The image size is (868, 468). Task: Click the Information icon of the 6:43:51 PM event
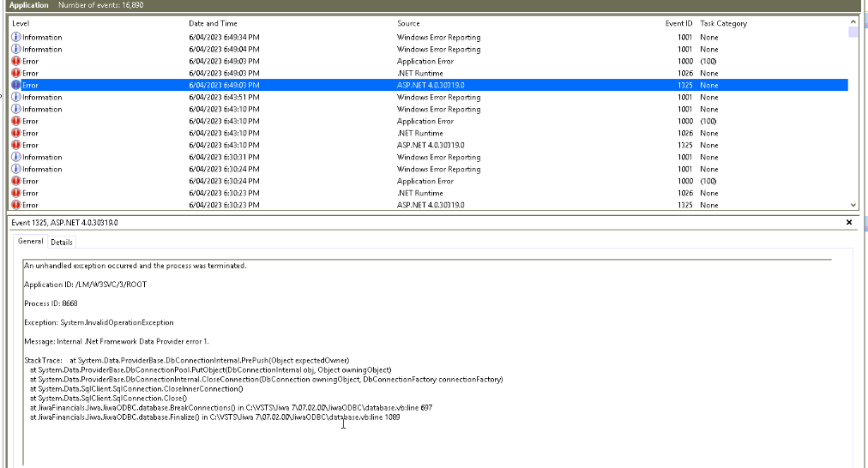[x=16, y=98]
